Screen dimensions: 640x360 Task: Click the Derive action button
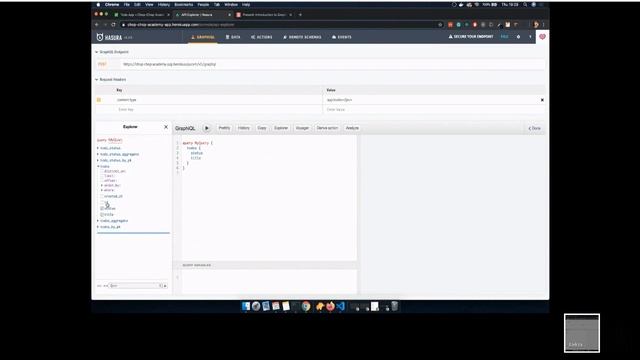point(327,128)
